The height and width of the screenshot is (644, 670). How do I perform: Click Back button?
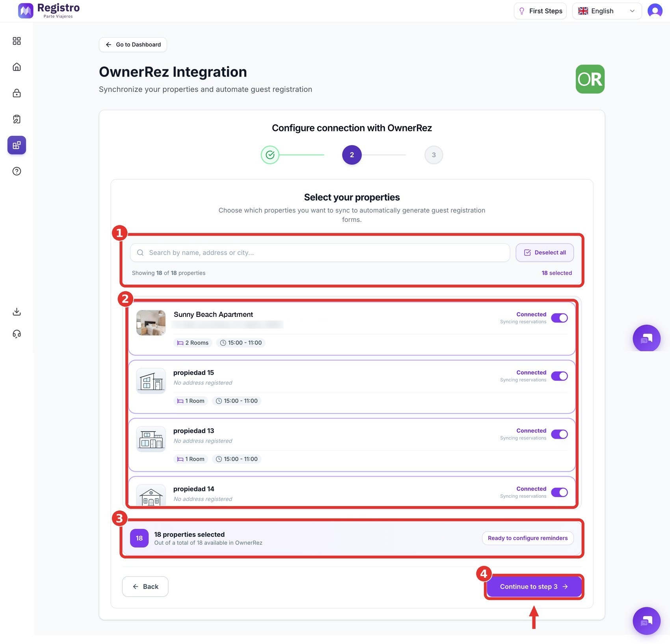pyautogui.click(x=145, y=586)
